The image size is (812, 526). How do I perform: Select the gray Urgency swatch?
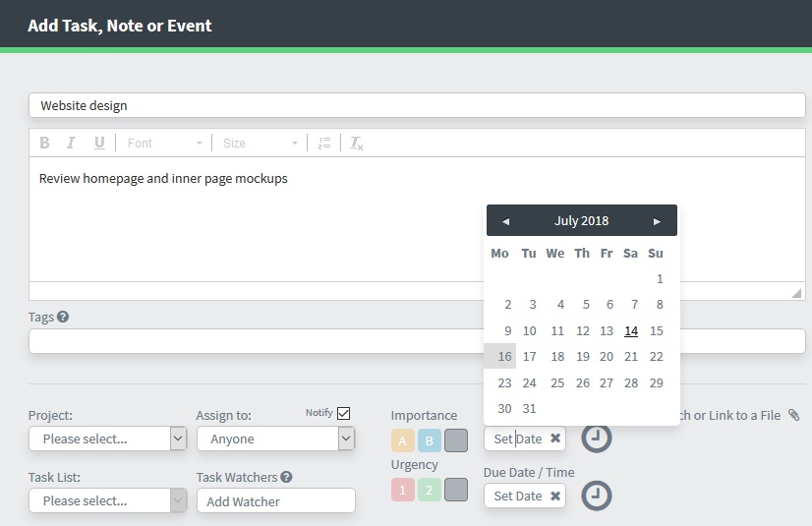(x=456, y=490)
